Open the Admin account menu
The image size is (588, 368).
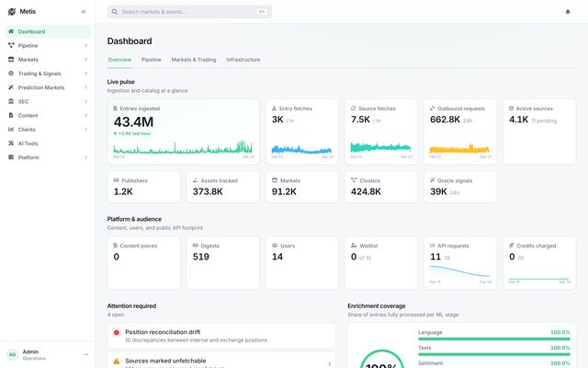(x=85, y=354)
